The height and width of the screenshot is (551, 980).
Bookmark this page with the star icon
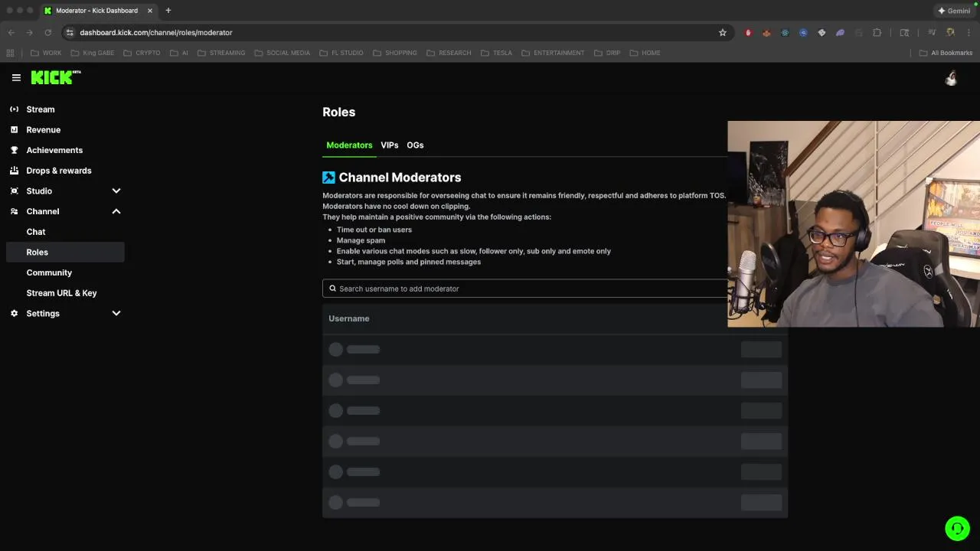point(722,33)
